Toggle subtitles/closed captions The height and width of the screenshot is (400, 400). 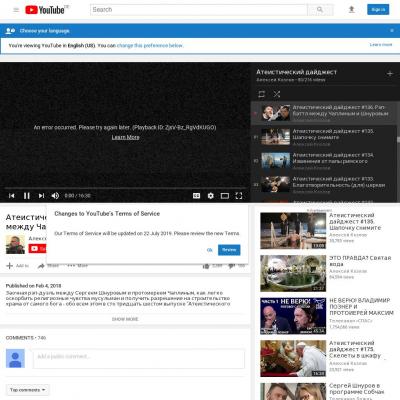[197, 196]
